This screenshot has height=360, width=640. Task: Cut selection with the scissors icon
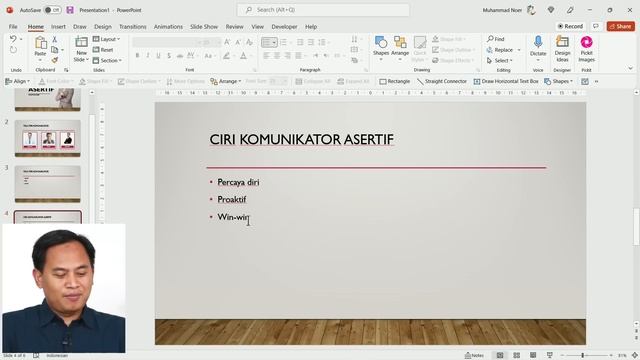tap(54, 39)
